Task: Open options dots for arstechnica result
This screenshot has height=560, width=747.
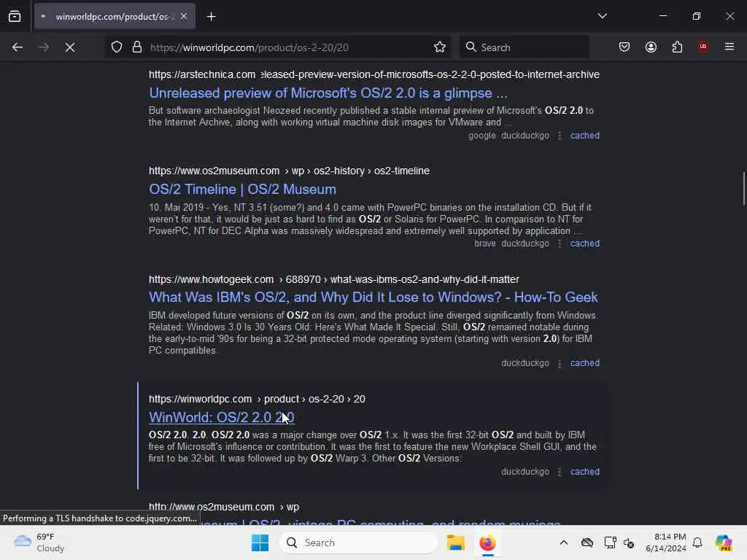Action: (560, 136)
